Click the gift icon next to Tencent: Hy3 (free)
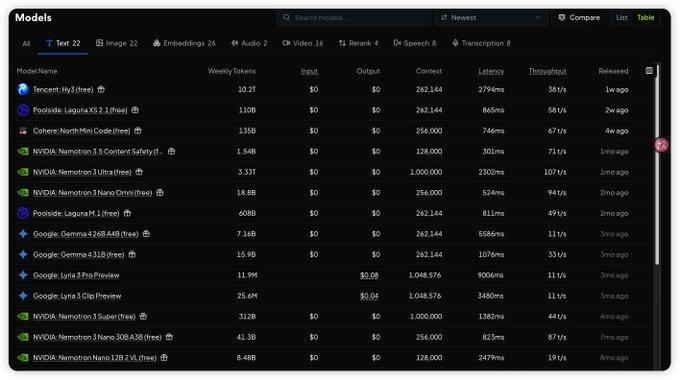The image size is (680, 380). point(101,89)
